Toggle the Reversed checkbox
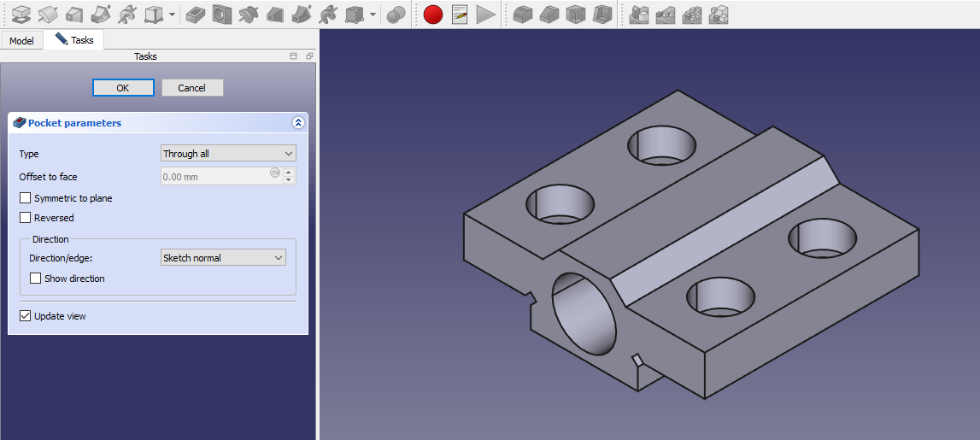 click(26, 218)
